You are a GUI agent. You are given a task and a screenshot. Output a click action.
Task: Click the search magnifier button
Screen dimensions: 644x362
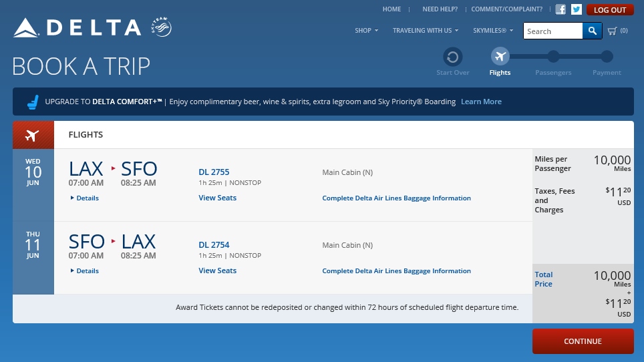point(592,31)
